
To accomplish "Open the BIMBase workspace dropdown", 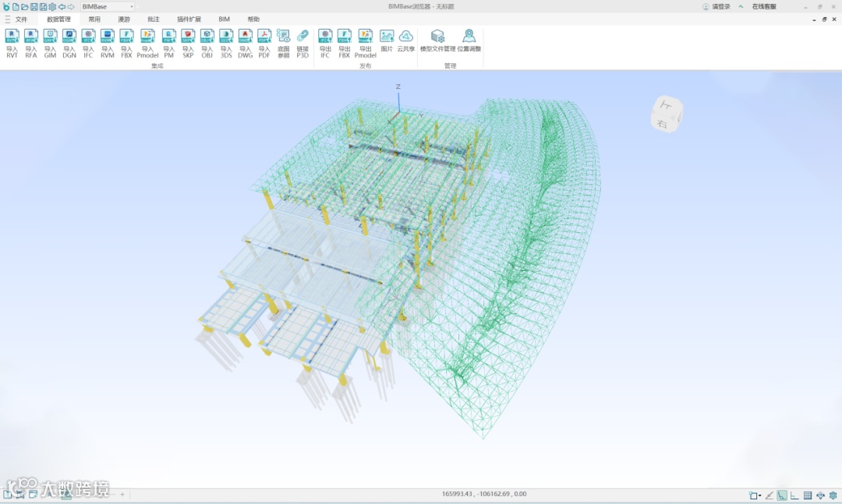I will point(108,7).
